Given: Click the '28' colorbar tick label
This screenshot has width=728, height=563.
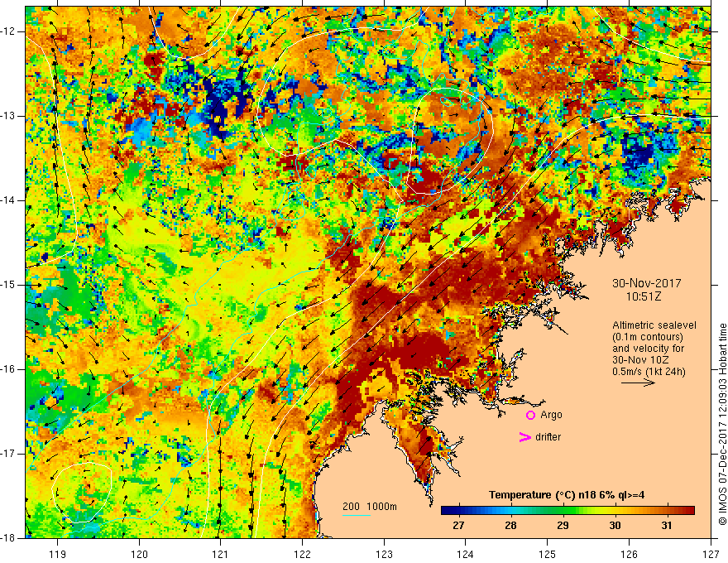Looking at the screenshot, I should (x=510, y=526).
